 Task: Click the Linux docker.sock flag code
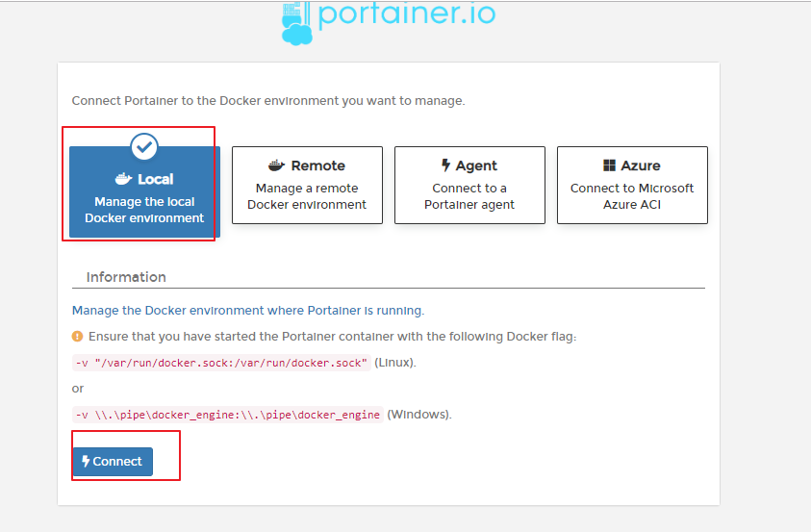click(x=221, y=363)
